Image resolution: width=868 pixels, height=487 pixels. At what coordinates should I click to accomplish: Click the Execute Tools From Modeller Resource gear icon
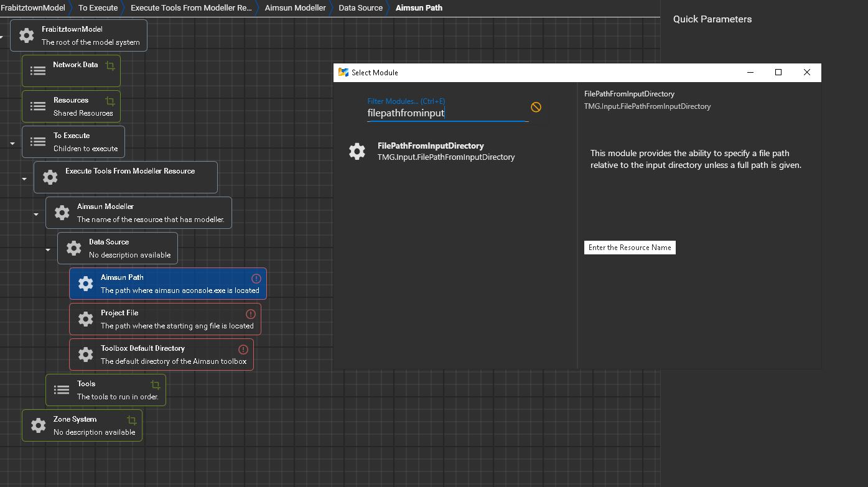[50, 177]
